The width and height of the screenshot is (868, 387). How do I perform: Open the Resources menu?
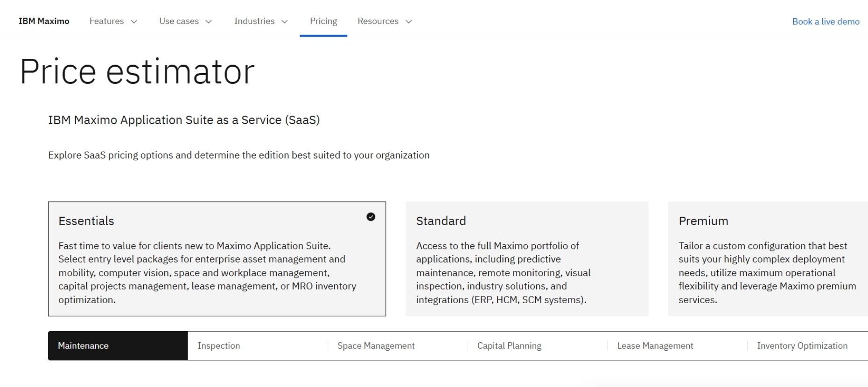385,21
